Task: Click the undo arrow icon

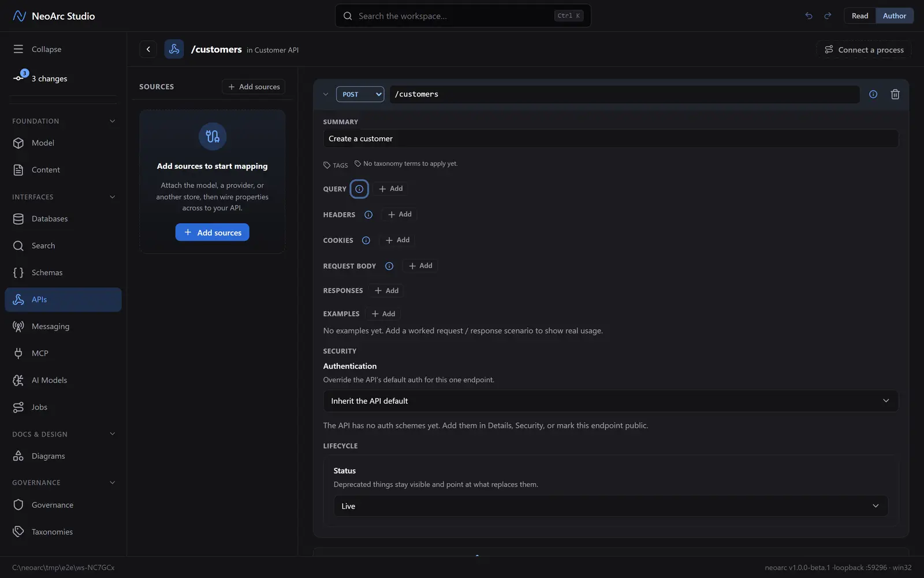Action: click(808, 16)
